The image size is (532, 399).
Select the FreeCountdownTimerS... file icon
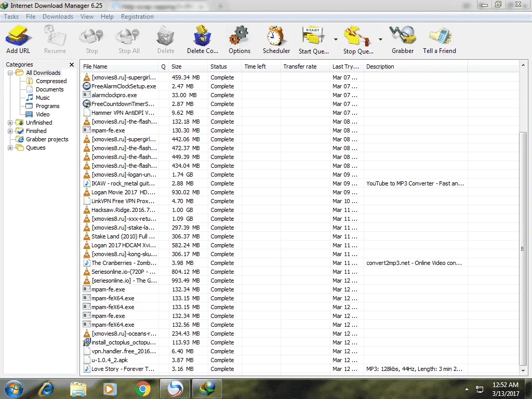87,104
